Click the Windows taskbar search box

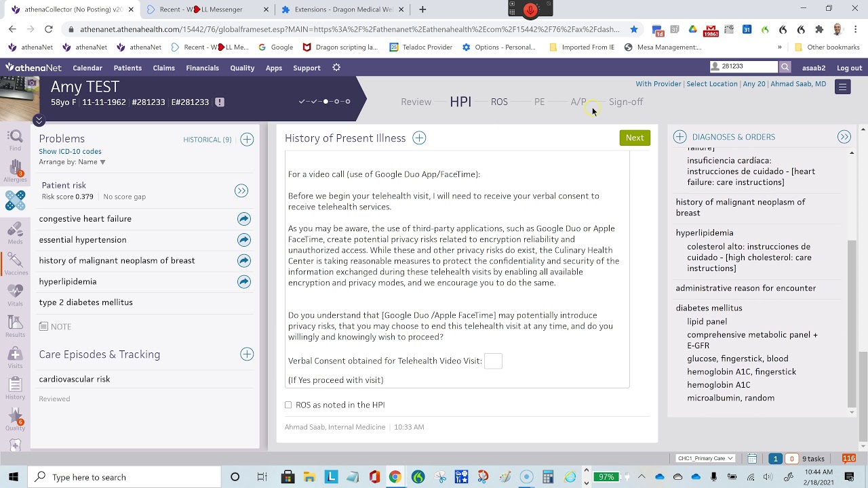pos(126,477)
